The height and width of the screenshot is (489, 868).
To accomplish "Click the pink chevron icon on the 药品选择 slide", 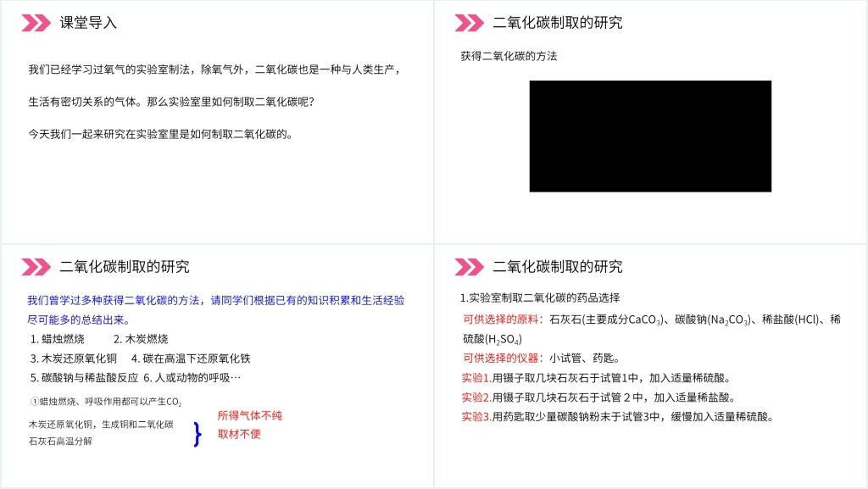I will coord(469,267).
